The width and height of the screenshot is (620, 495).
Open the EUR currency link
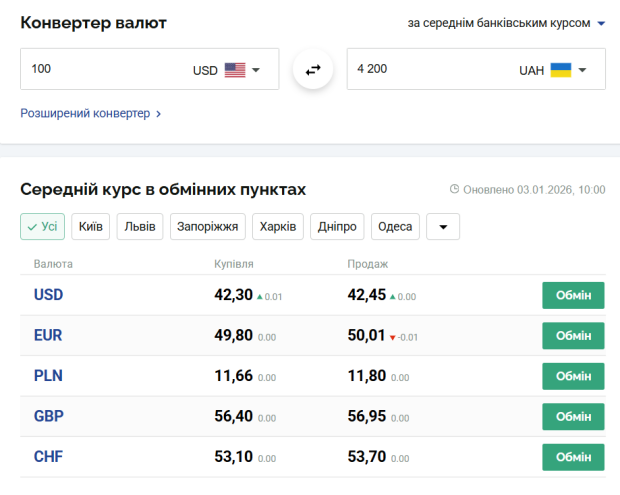tap(48, 336)
